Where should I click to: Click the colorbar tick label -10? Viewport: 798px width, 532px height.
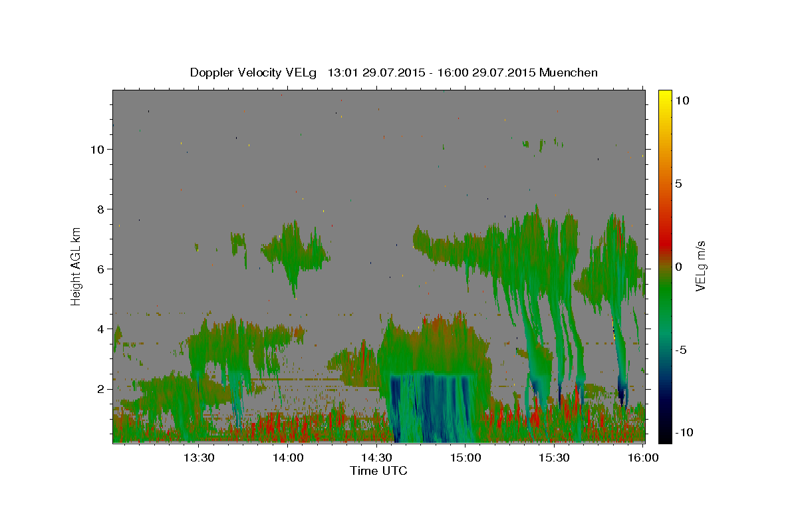coord(684,432)
